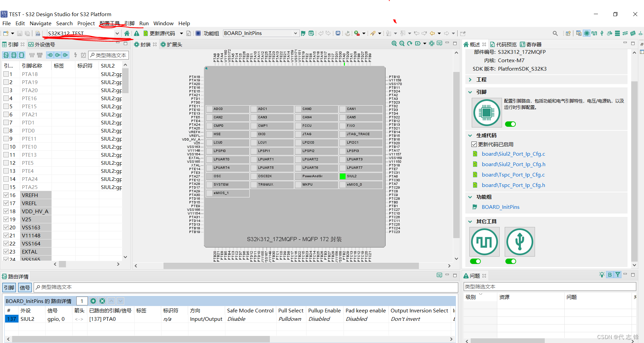Toggle the 更新代码已启用 checkbox

474,144
